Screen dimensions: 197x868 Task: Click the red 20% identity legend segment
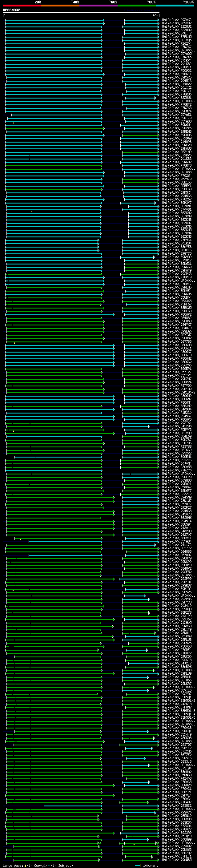click(22, 6)
